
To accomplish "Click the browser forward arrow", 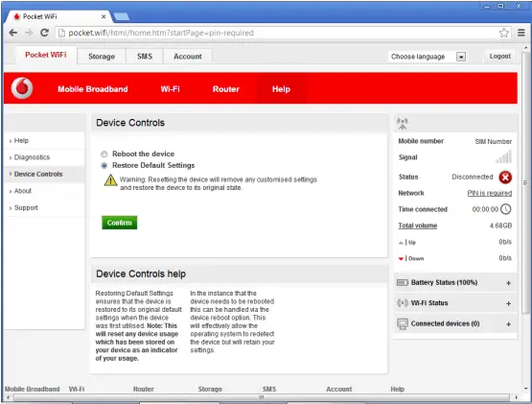I will click(29, 33).
